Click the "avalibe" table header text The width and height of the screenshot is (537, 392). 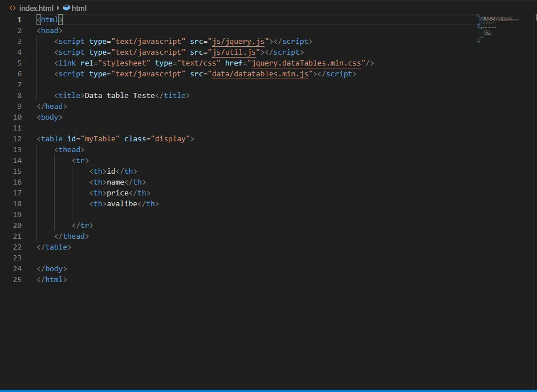coord(122,203)
